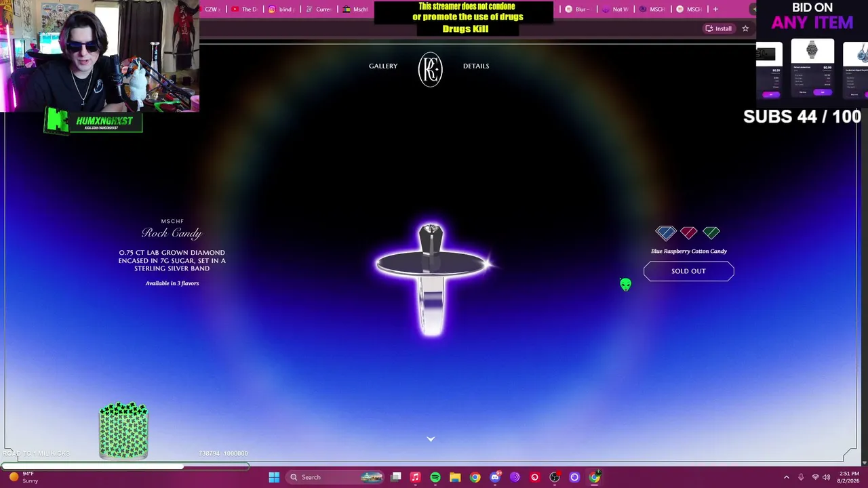Click the Sold Out button
The width and height of the screenshot is (868, 488).
(688, 271)
